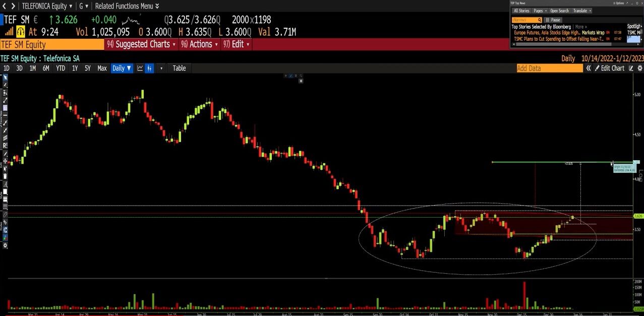The width and height of the screenshot is (644, 316).
Task: Click the date range 10/14/2022-1/12/2023
Action: tap(612, 58)
